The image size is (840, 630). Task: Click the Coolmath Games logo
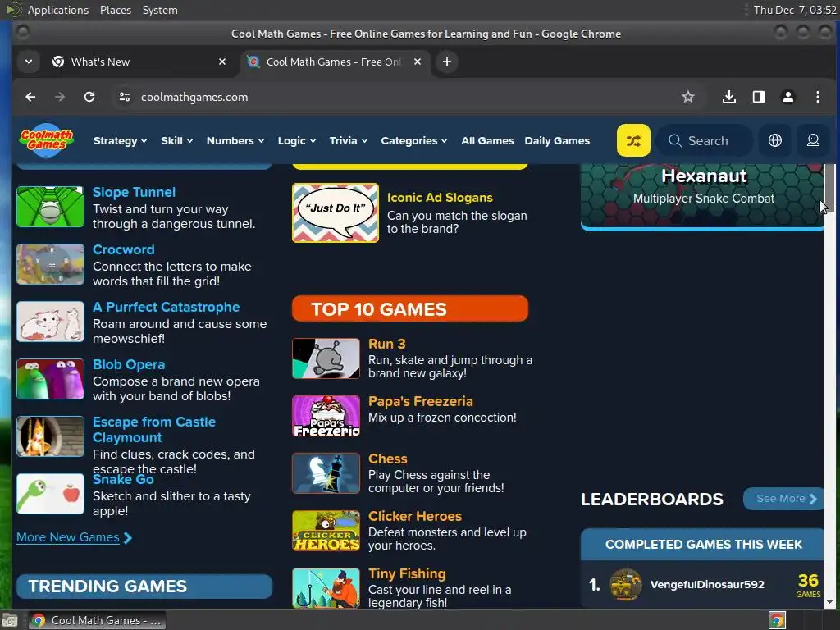tap(47, 140)
